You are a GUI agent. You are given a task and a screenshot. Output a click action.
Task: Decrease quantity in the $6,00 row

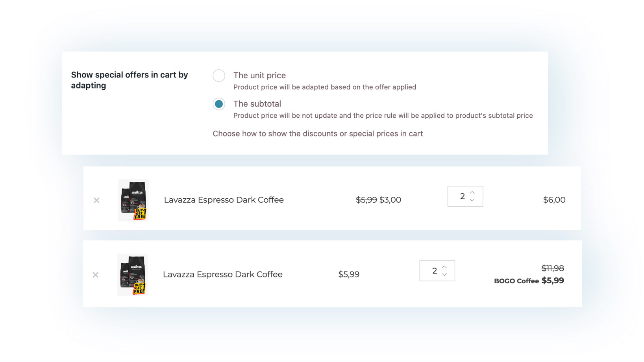(472, 200)
